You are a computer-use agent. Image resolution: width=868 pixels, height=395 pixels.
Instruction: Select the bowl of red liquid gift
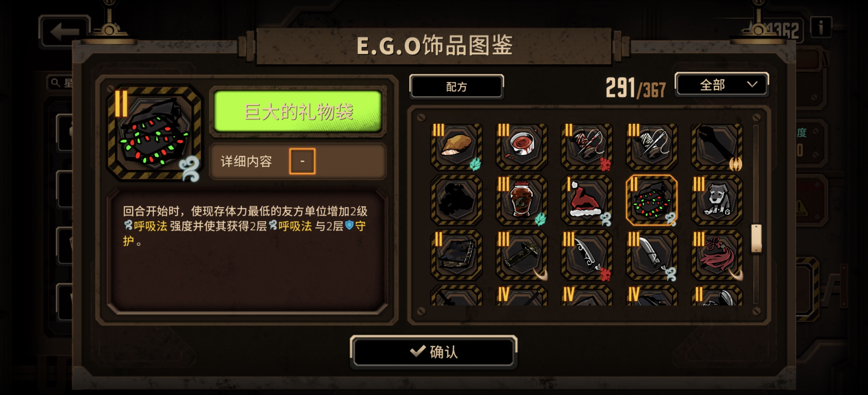(x=521, y=146)
